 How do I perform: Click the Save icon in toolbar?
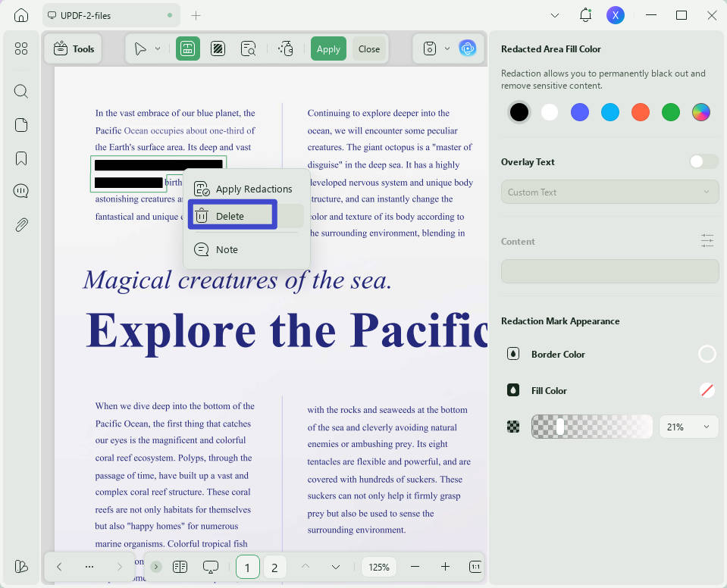pyautogui.click(x=430, y=48)
